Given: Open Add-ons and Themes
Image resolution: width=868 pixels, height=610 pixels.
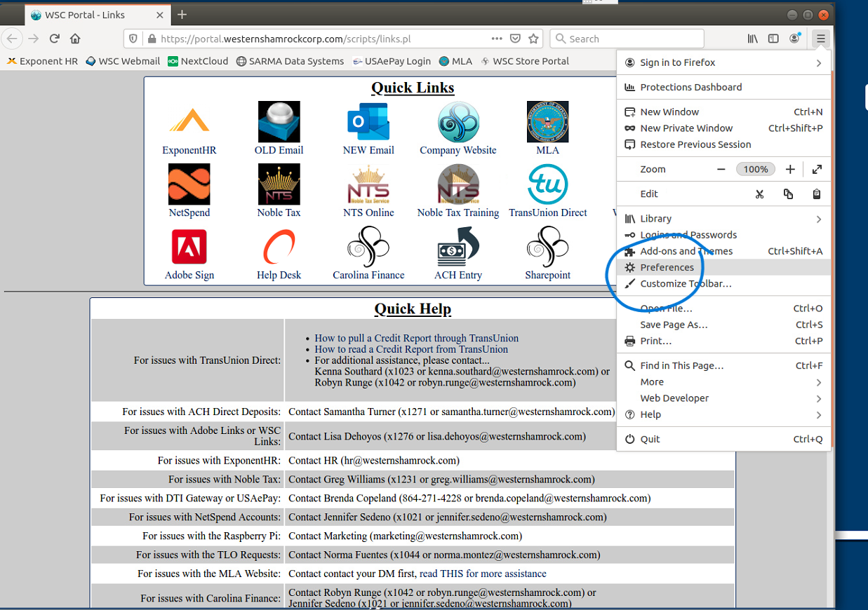Looking at the screenshot, I should click(723, 251).
